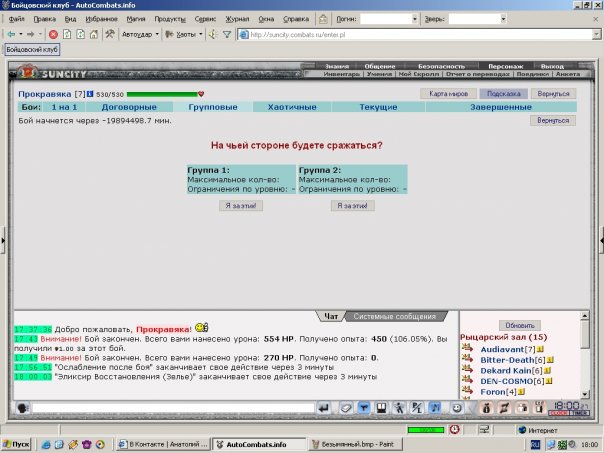Select the Договорные fights tab
The image size is (604, 453).
coord(129,107)
